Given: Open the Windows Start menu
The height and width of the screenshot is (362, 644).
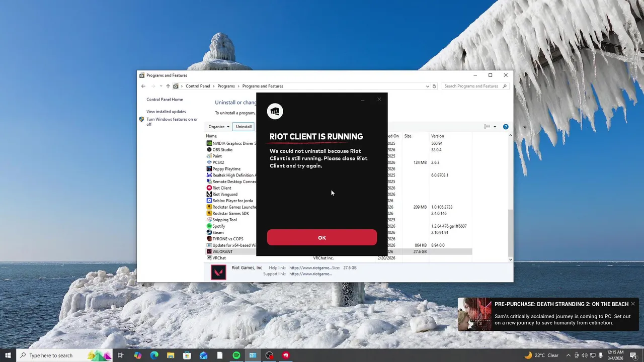Looking at the screenshot, I should [8, 355].
